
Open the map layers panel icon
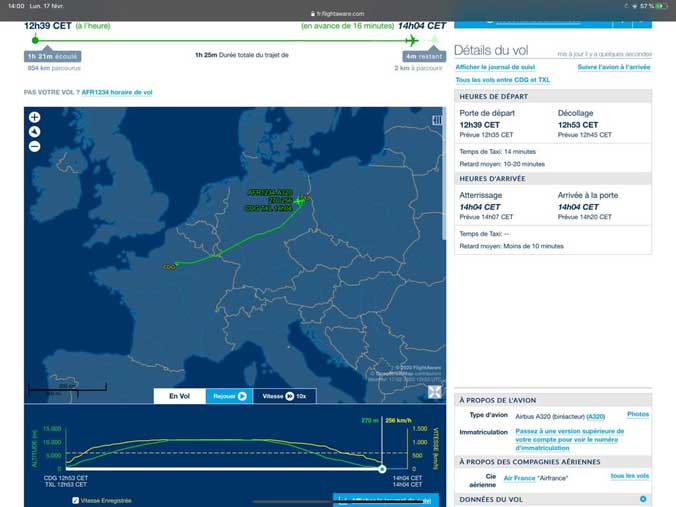[x=437, y=120]
